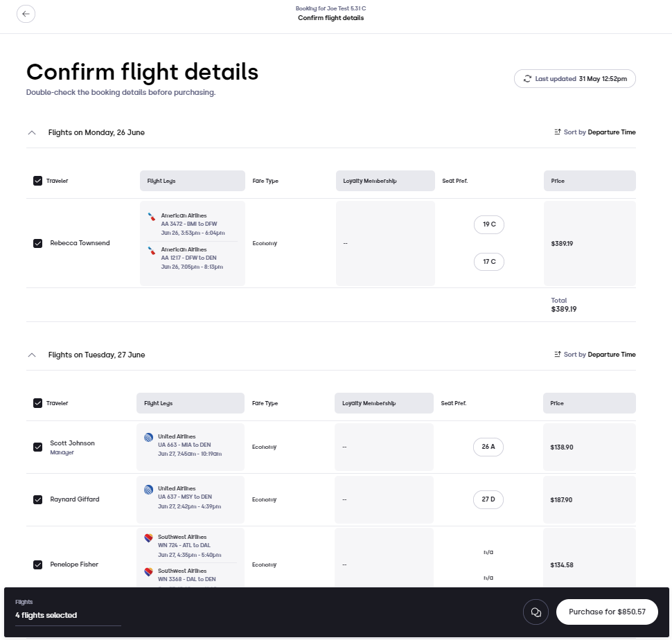Viewport: 672px width, 640px height.
Task: Click Southwest Airlines logo for WN 724
Action: (x=148, y=537)
